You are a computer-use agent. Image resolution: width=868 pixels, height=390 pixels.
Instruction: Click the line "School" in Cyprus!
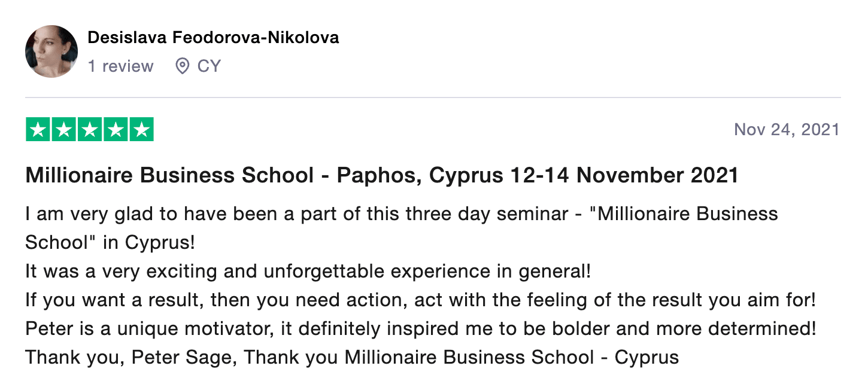110,242
